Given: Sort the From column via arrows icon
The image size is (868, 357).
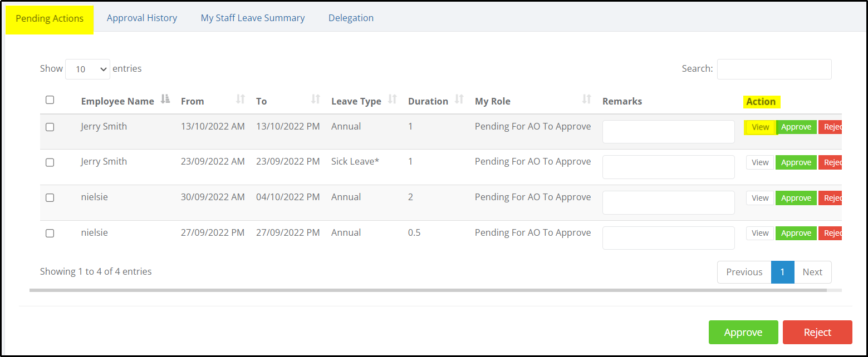Looking at the screenshot, I should click(x=241, y=99).
